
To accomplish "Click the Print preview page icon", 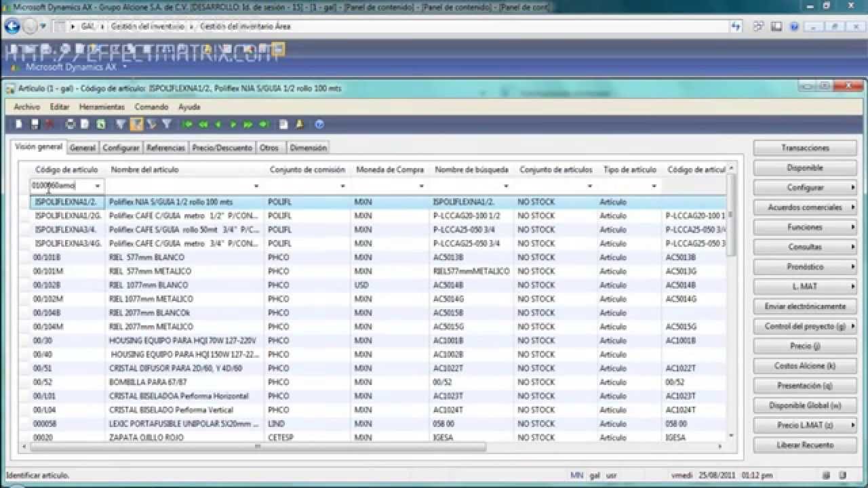I will coord(85,124).
